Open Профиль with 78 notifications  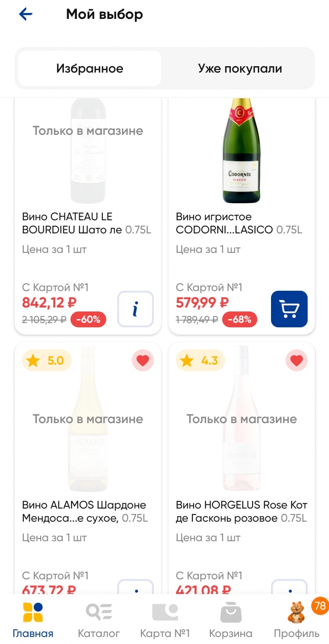[297, 620]
